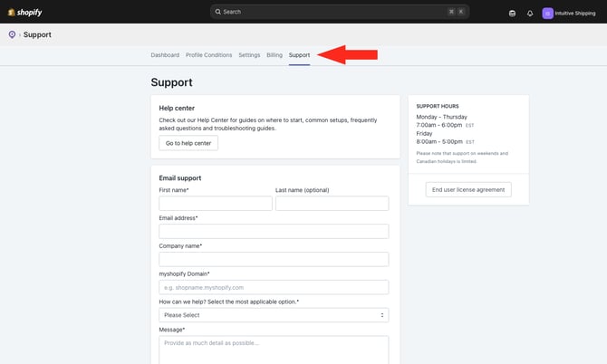Click the Help center heading
This screenshot has height=364, width=607.
tap(177, 108)
